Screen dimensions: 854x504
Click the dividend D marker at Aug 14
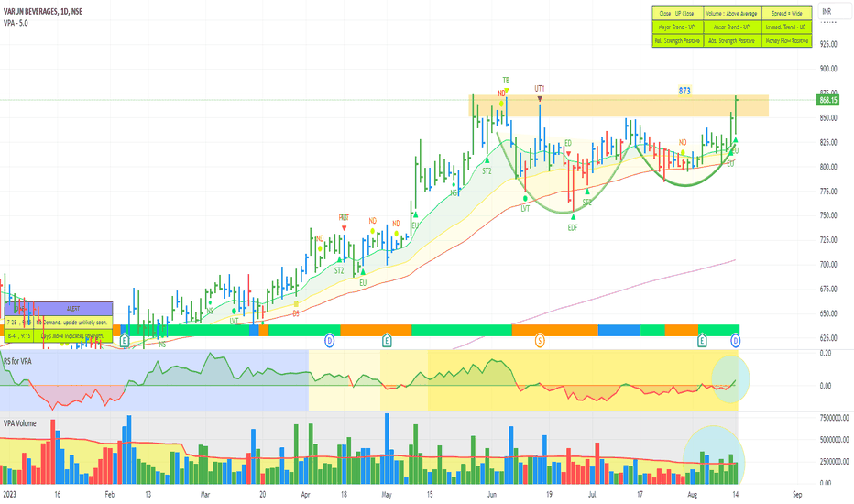point(735,341)
